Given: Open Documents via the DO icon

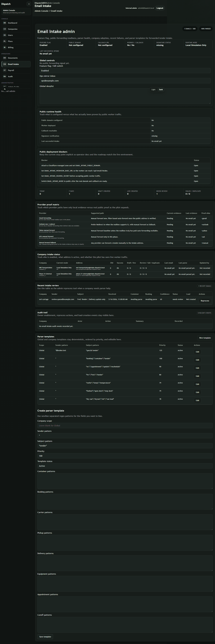Looking at the screenshot, I should (x=4, y=58).
